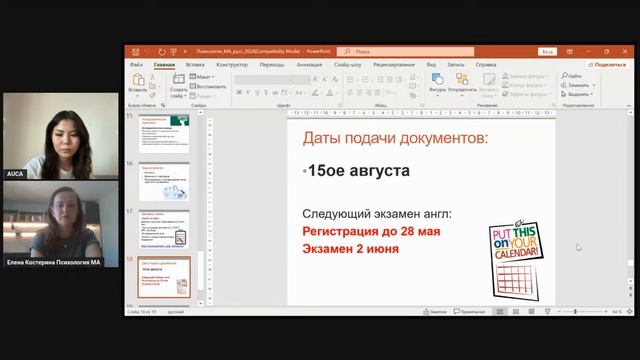Click the Share (Поделиться) button
640x360 pixels.
click(x=607, y=64)
